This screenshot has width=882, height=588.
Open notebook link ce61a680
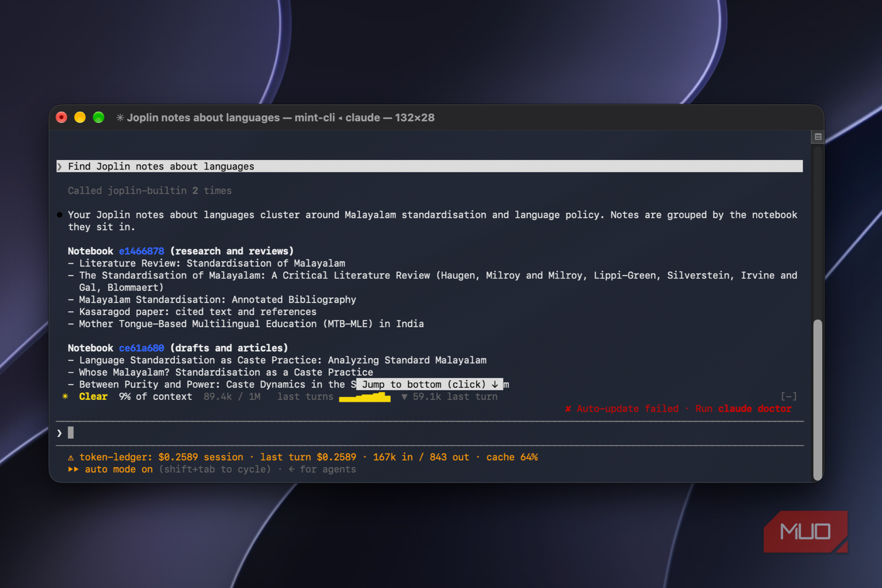141,348
